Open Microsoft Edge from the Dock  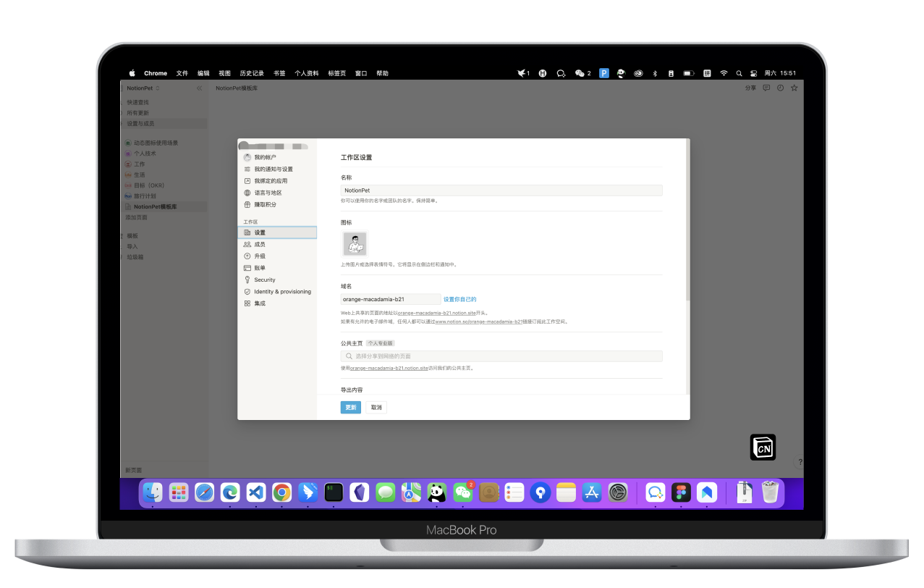[x=230, y=493]
